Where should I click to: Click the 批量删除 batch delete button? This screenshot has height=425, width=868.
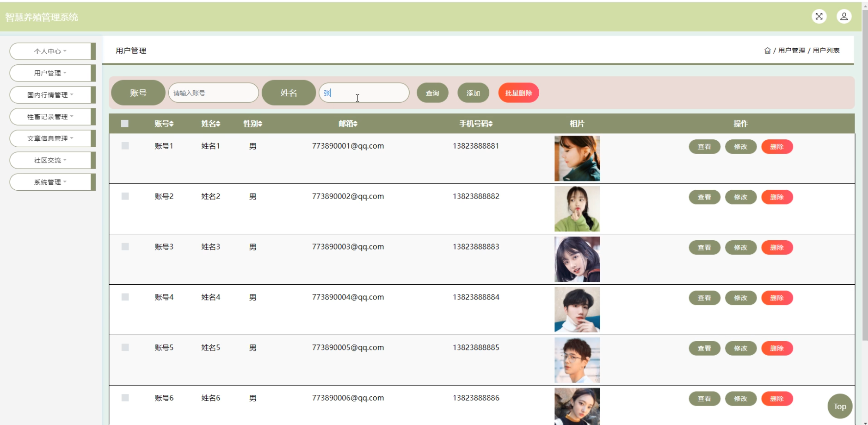click(518, 93)
